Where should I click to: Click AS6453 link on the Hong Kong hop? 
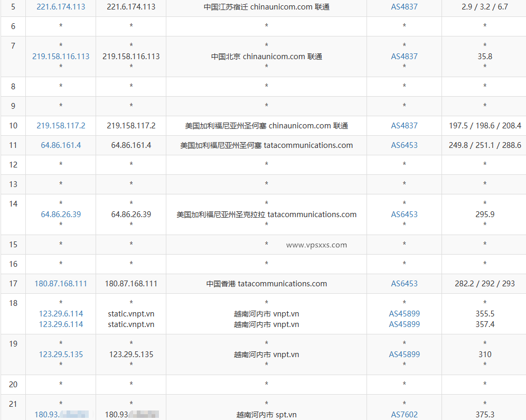click(404, 284)
